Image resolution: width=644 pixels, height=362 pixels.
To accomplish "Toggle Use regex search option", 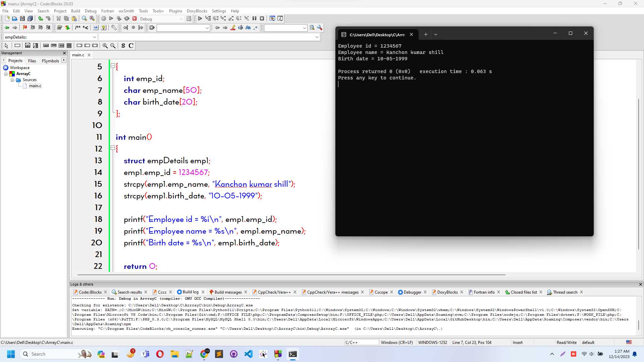I will pos(256,28).
